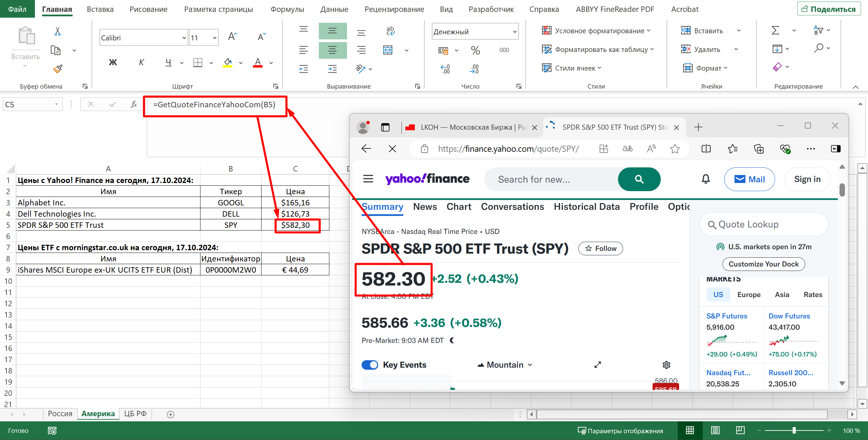Toggle middle vertical alignment
Viewport: 868px width, 440px height.
click(x=333, y=31)
